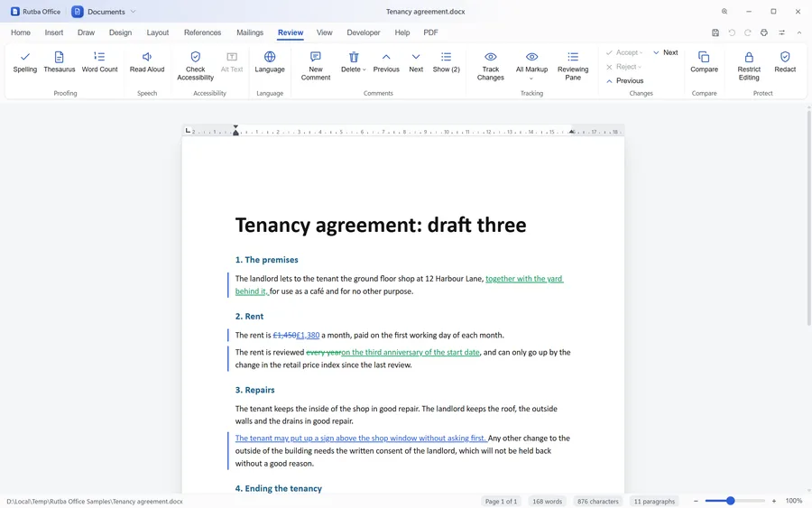Screen dimensions: 812x508
Task: Click the heading "3. Repairs"
Action: point(254,390)
